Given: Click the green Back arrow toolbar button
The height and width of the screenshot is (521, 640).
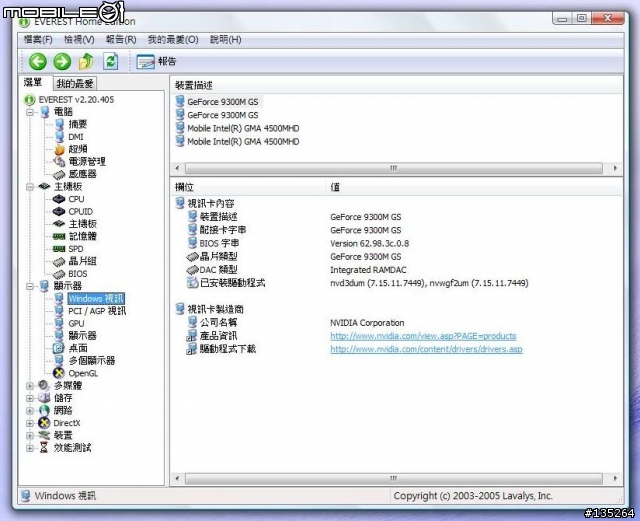Looking at the screenshot, I should (x=38, y=62).
